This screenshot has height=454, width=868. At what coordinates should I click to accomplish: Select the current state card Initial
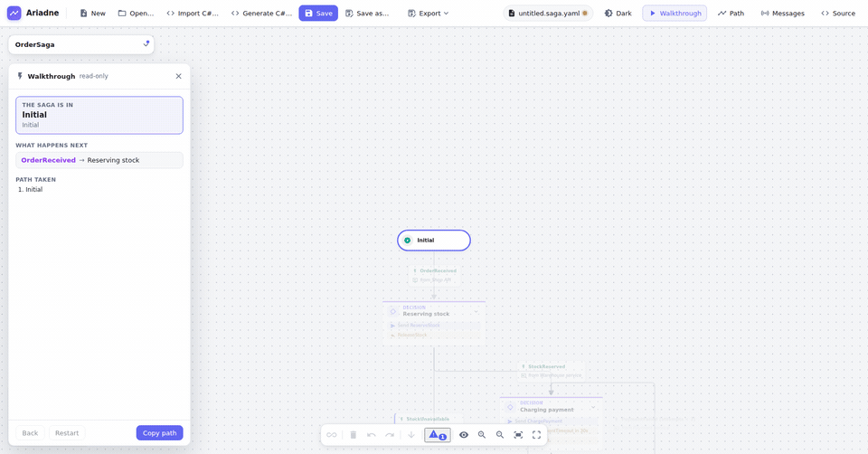[x=99, y=115]
